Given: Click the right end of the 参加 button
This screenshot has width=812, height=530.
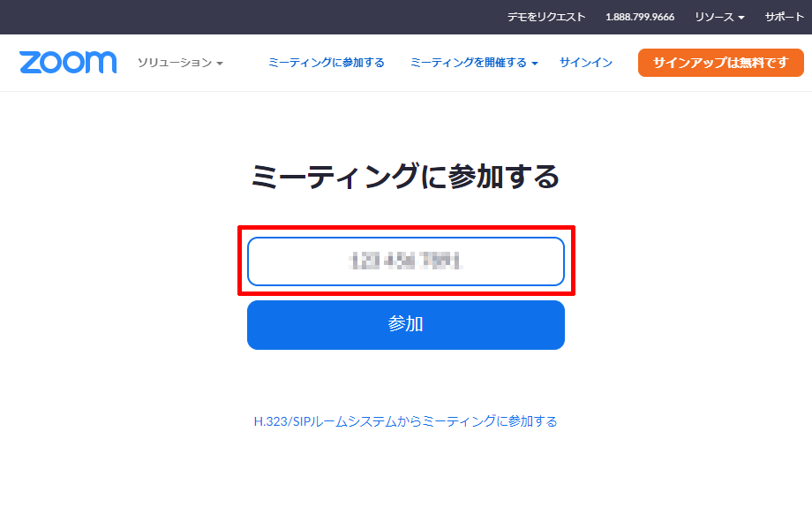Looking at the screenshot, I should click(555, 325).
